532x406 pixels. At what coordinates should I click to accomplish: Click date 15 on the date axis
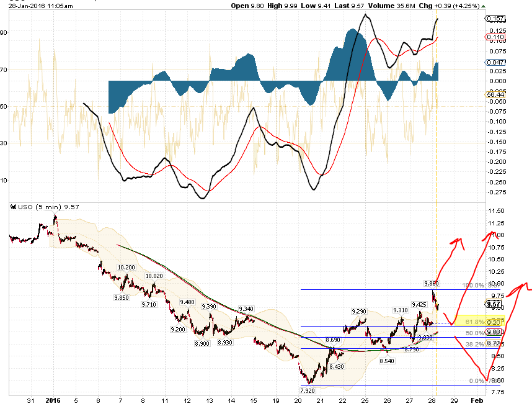coord(254,400)
